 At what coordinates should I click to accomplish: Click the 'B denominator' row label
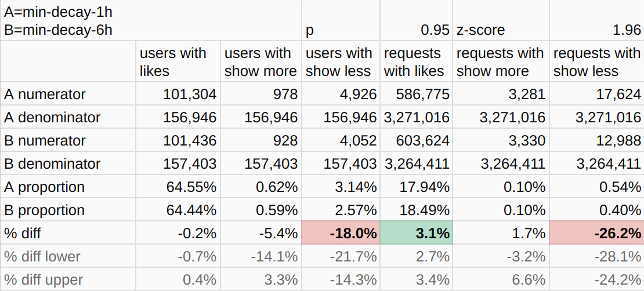[68, 163]
